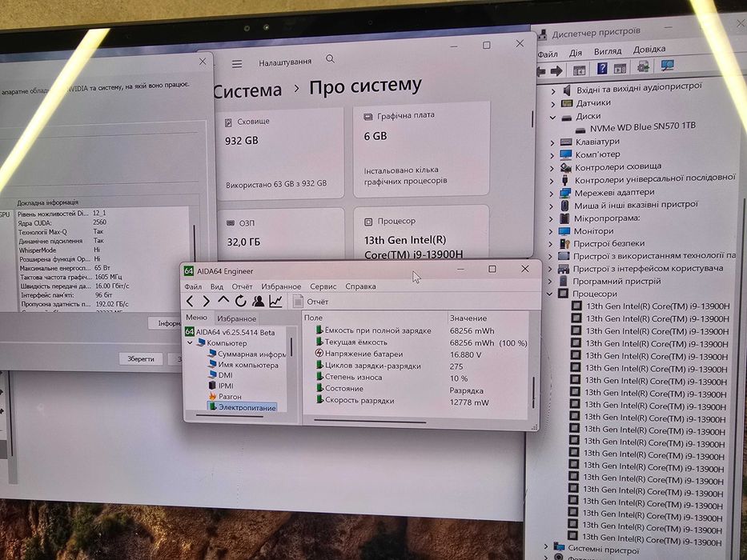Open AIDA64 Отчёт menu in menu bar
Screen dimensions: 747x560
tap(242, 286)
